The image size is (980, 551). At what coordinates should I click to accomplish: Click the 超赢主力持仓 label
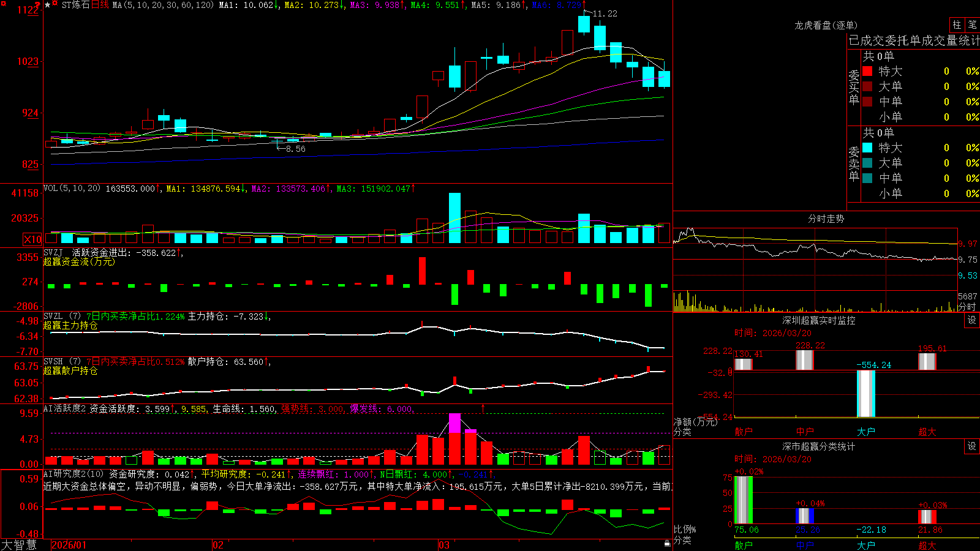[70, 325]
